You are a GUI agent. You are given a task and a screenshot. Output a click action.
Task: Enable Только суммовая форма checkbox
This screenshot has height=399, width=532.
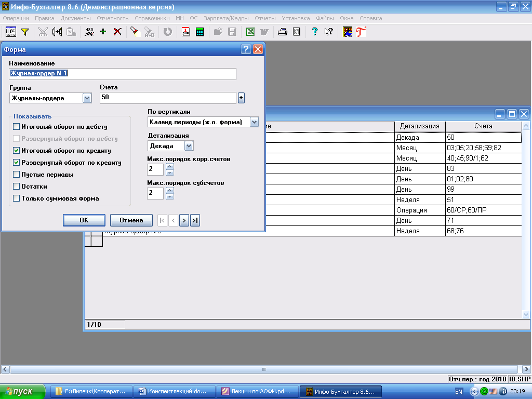pos(16,198)
